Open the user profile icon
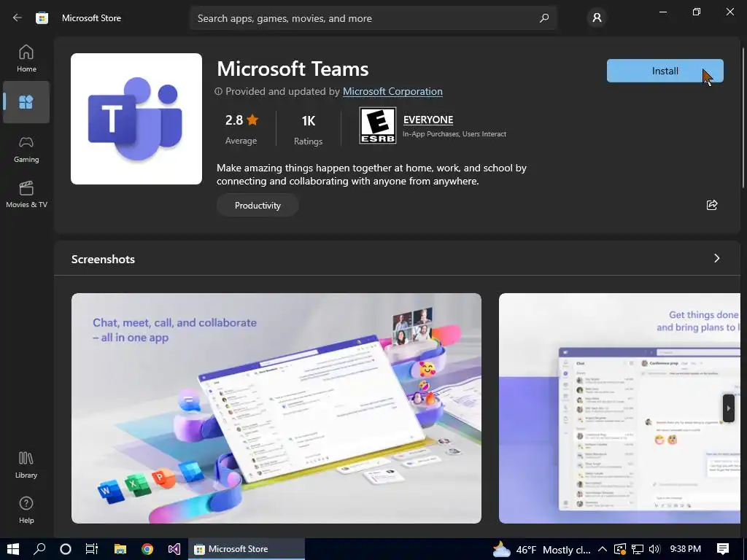 click(597, 18)
